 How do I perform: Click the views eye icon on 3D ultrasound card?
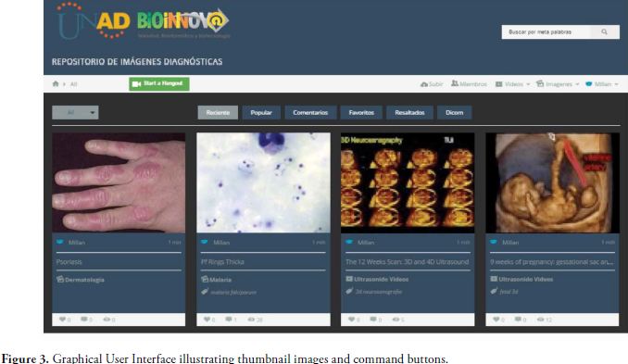click(396, 320)
